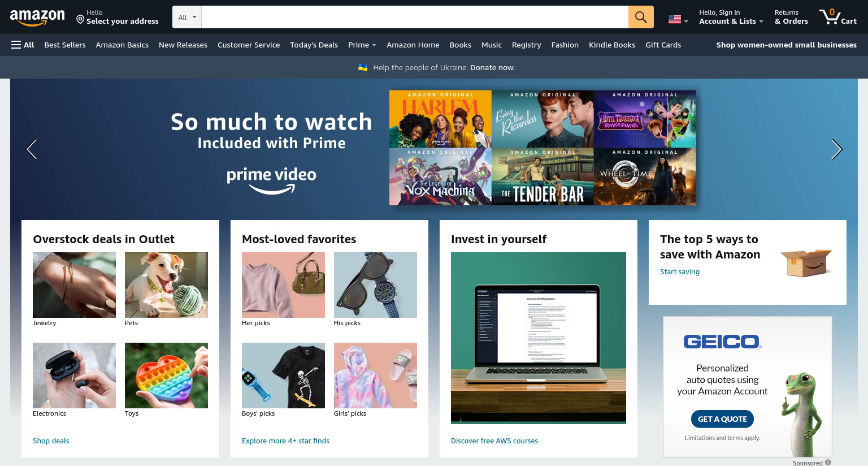The width and height of the screenshot is (868, 466).
Task: Open Hotel Transylvania Transformania tile
Action: coord(645,119)
